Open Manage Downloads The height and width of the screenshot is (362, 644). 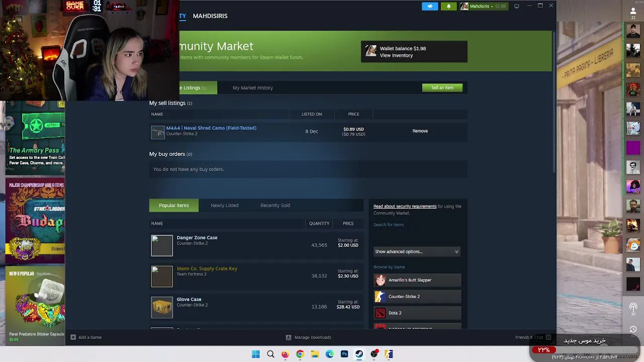tap(308, 337)
